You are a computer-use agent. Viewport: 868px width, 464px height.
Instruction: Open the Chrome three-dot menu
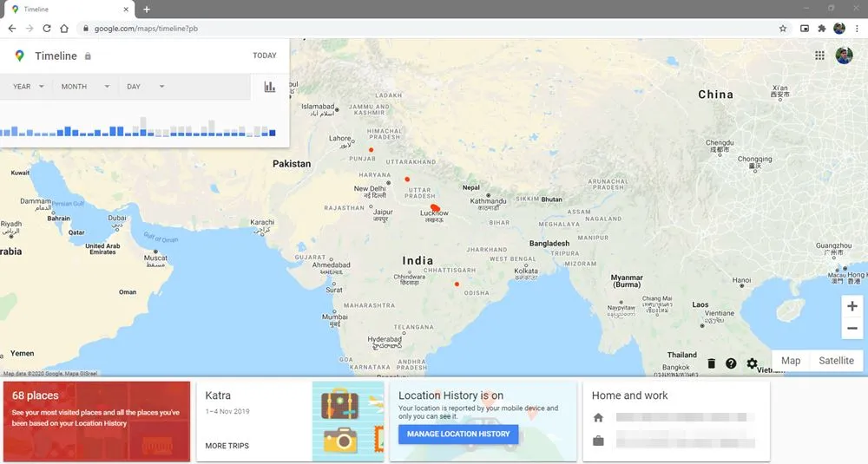click(x=857, y=29)
